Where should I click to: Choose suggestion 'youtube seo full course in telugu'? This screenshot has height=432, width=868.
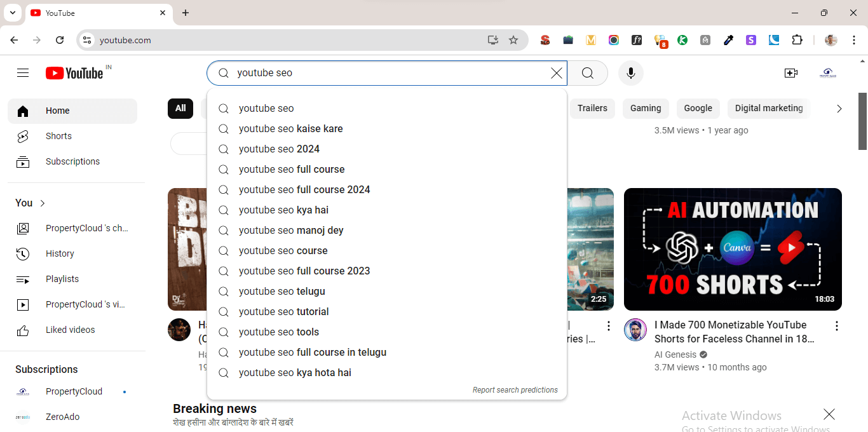pos(387,353)
